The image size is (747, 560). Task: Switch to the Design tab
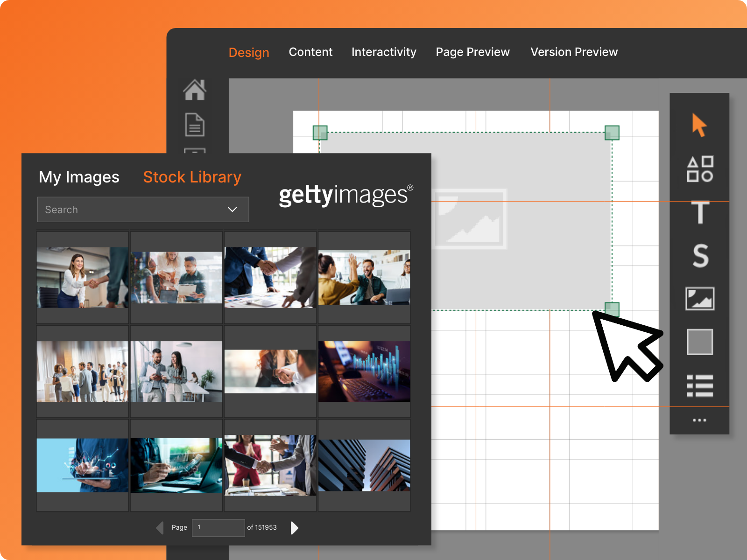(x=249, y=52)
